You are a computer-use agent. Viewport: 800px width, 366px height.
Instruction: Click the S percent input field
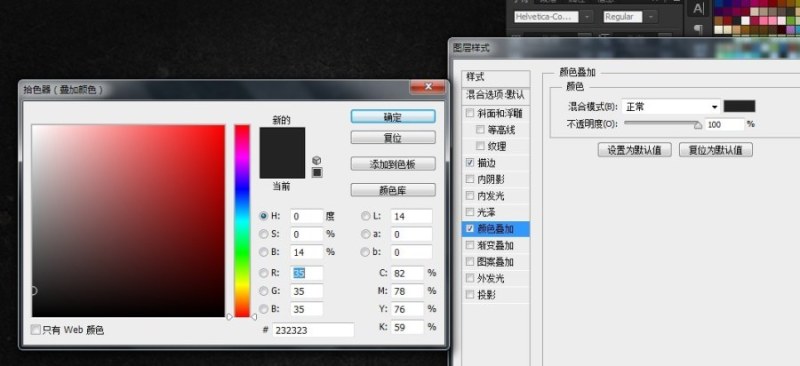tap(307, 234)
